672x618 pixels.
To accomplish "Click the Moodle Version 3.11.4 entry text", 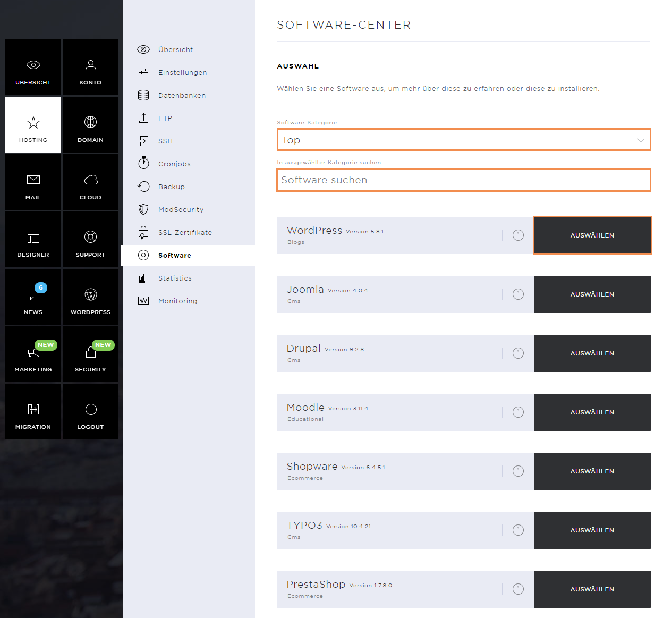I will pyautogui.click(x=327, y=408).
